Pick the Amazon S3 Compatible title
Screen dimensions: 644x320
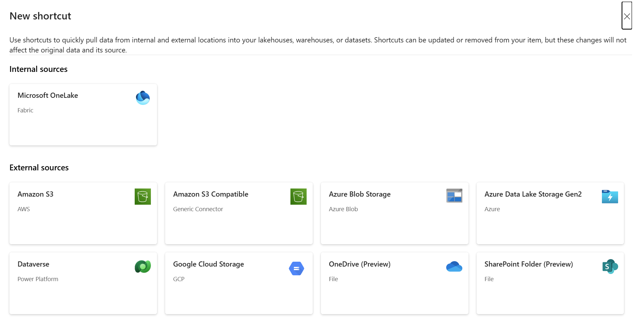(x=210, y=194)
